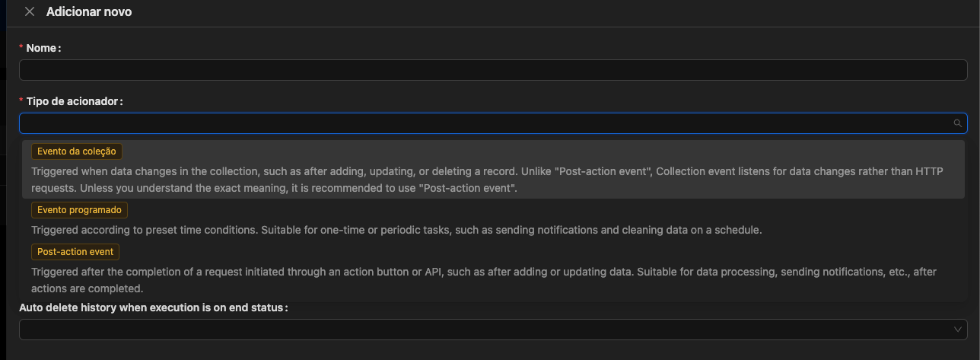The width and height of the screenshot is (980, 360).
Task: Click the Auto delete history dropdown chevron
Action: pos(957,330)
